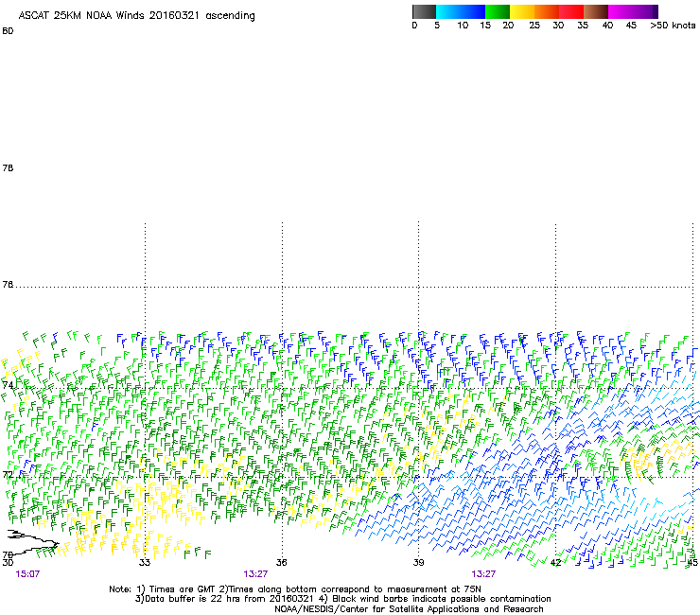Image resolution: width=700 pixels, height=615 pixels.
Task: Click the latitude label 76
Action: pyautogui.click(x=8, y=285)
